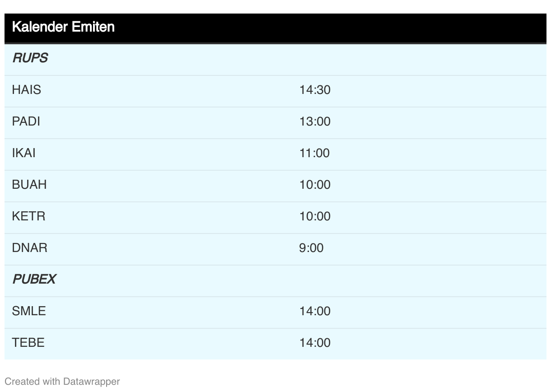Click the 10:00 time for BUAH
The height and width of the screenshot is (392, 551).
[315, 185]
